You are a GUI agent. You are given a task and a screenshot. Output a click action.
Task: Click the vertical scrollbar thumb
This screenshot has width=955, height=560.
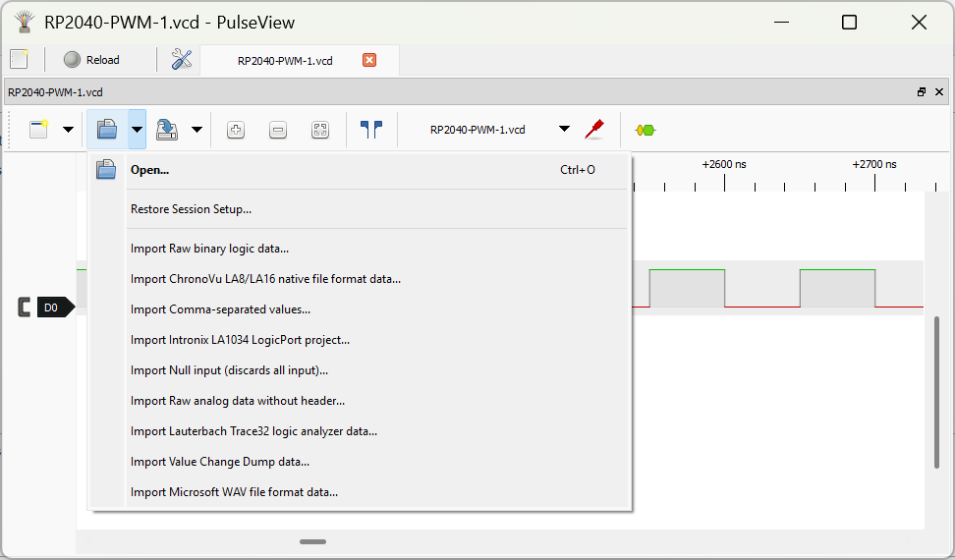[x=936, y=393]
